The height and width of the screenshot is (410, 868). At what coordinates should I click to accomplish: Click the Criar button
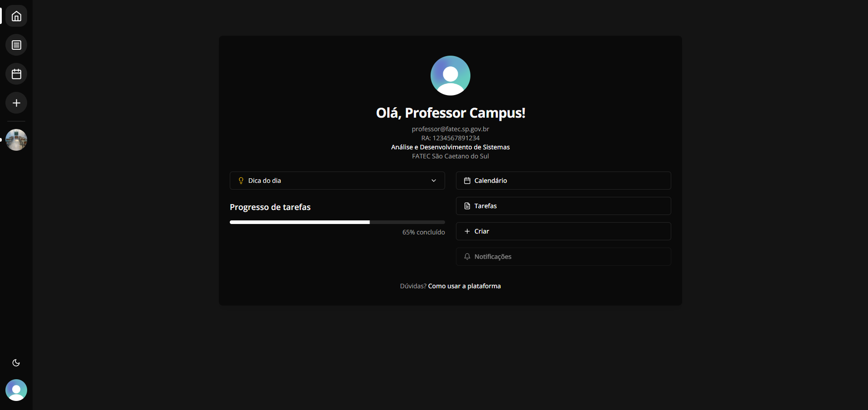tap(563, 231)
